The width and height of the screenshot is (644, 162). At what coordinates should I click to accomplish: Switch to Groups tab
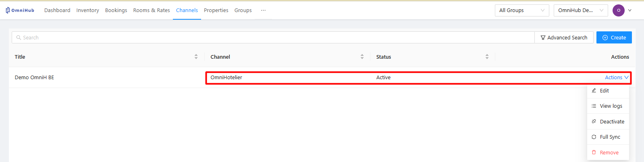tap(243, 10)
